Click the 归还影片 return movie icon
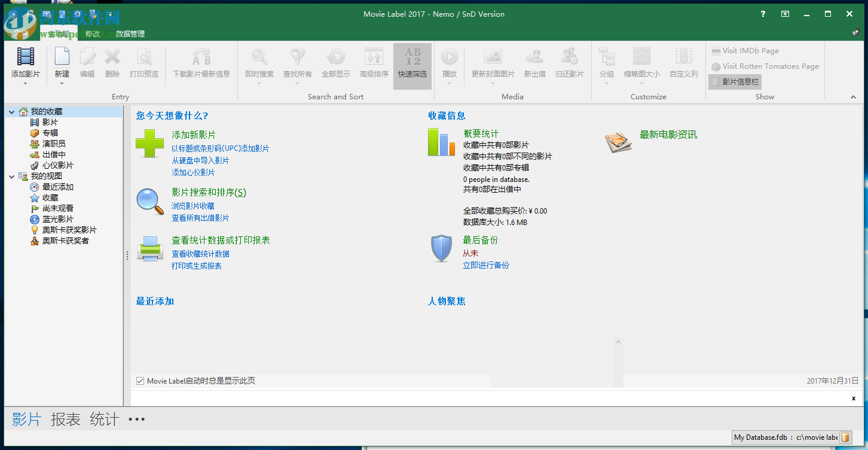The image size is (868, 450). tap(569, 56)
